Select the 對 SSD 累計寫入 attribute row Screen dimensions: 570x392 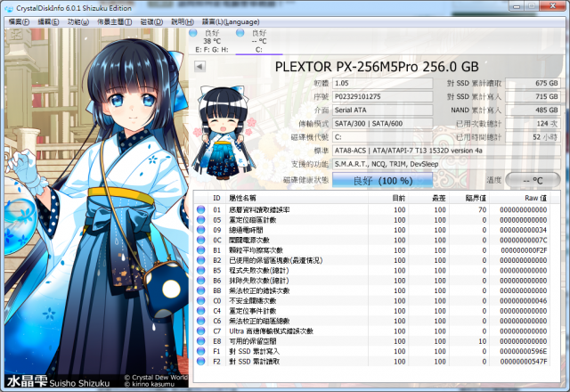(371, 351)
